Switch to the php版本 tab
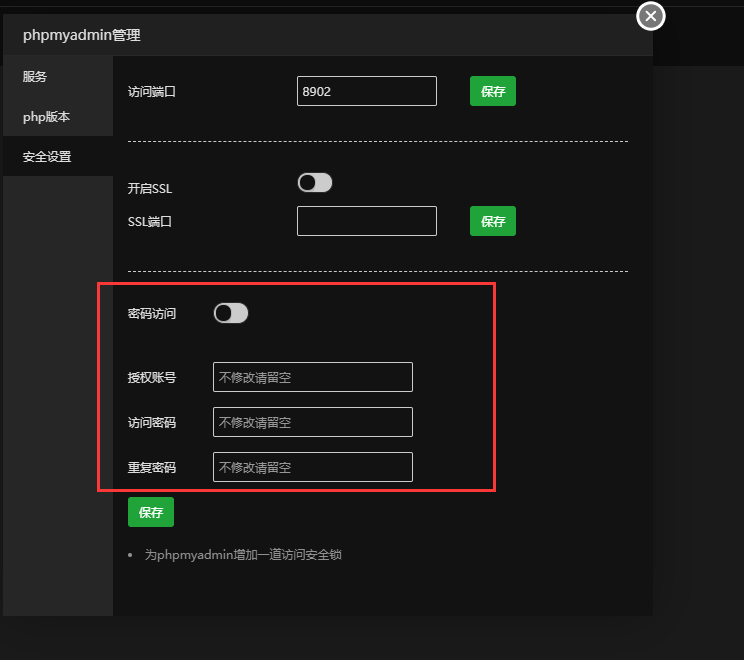 click(58, 116)
